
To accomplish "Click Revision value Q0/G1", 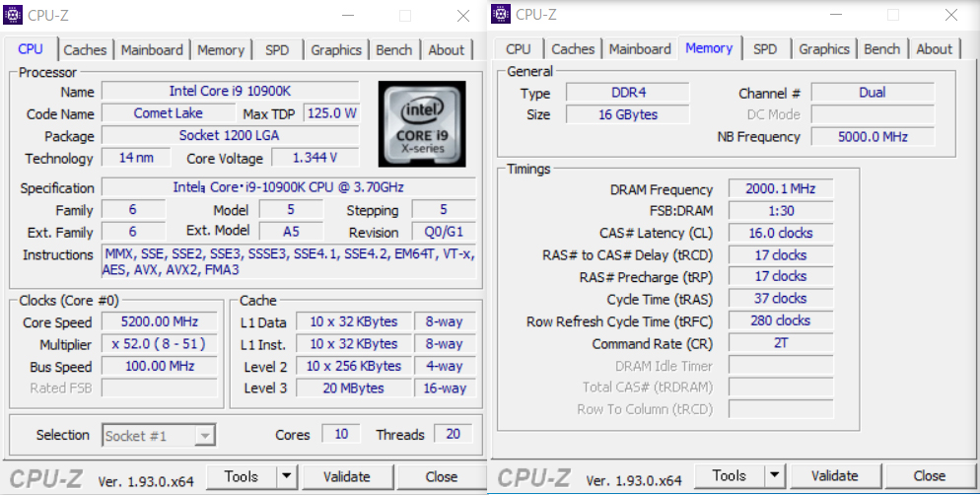I will [444, 232].
